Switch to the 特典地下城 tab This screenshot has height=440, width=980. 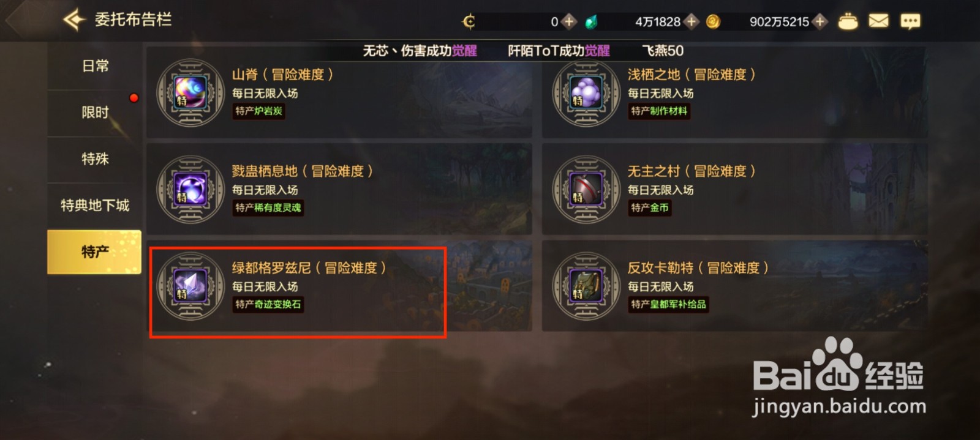(95, 206)
